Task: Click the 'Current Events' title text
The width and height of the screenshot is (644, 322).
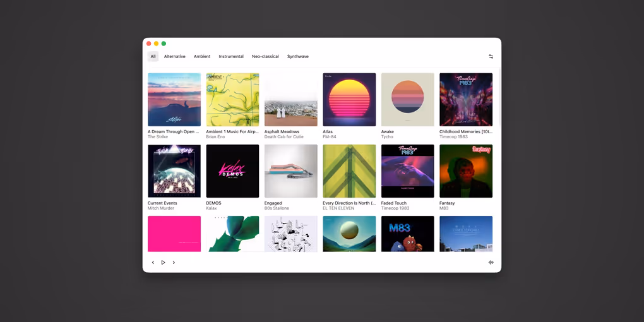Action: pyautogui.click(x=162, y=203)
